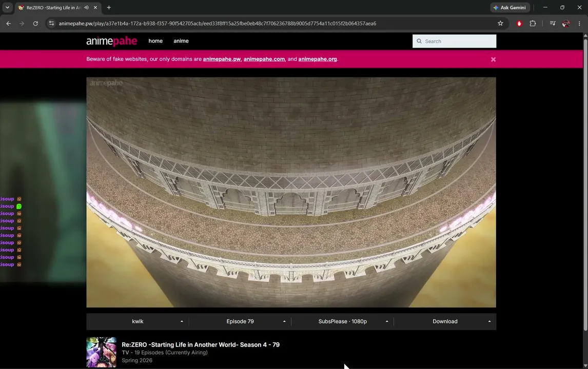This screenshot has width=588, height=369.
Task: Click the search magnifier icon
Action: pos(419,41)
